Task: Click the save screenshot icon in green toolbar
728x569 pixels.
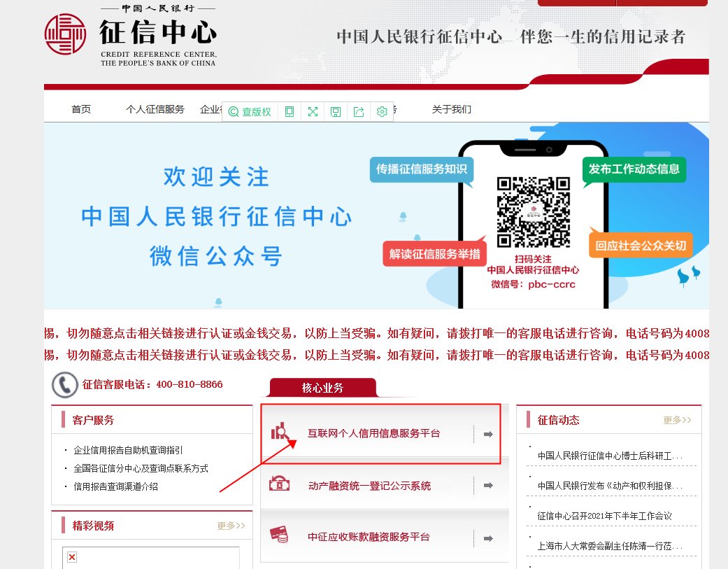Action: point(336,111)
